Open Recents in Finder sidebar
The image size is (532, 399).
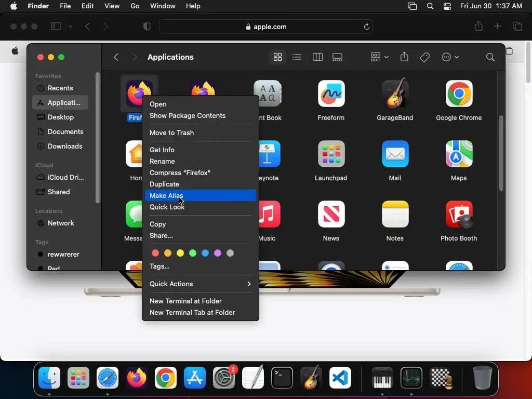60,88
